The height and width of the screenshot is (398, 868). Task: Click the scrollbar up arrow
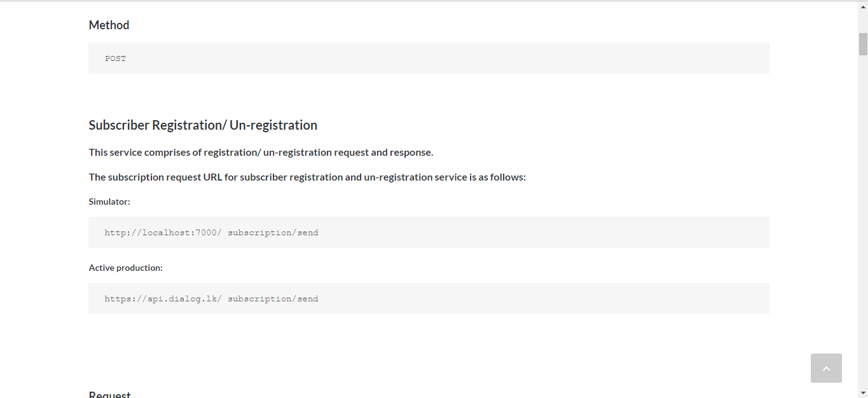[863, 5]
